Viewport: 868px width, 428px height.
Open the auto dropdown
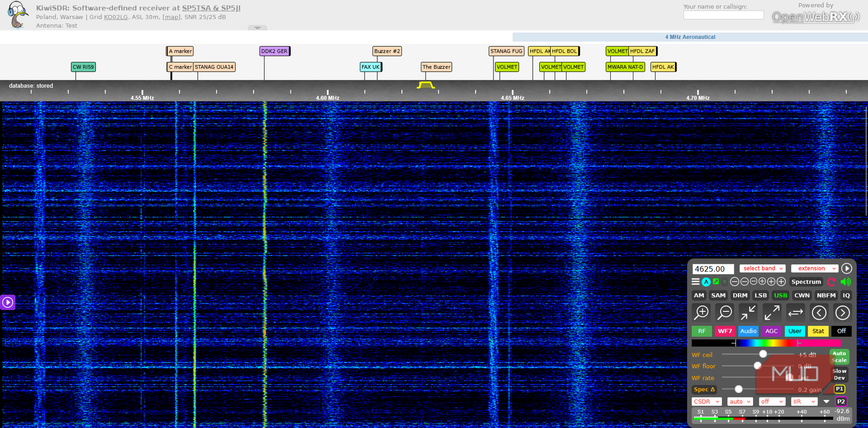(740, 402)
